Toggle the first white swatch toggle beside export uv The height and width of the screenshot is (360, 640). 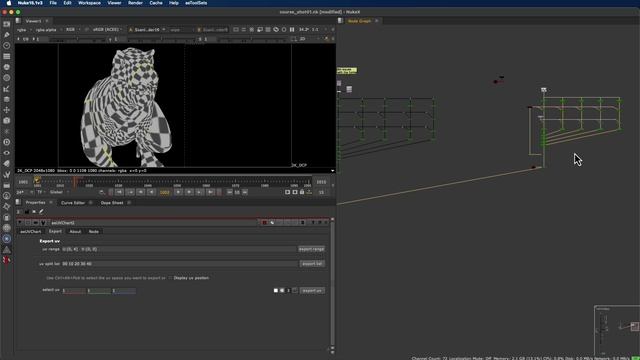click(276, 291)
